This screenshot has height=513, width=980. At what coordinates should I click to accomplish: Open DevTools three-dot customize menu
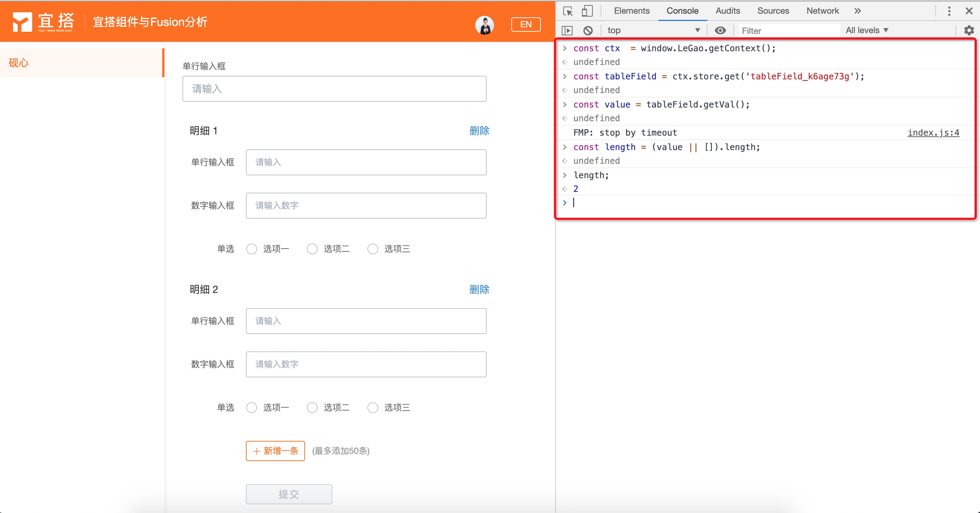pyautogui.click(x=949, y=11)
